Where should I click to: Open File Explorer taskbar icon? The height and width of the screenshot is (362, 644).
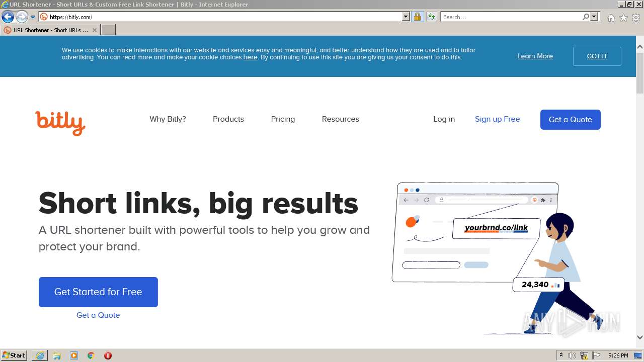tap(57, 355)
